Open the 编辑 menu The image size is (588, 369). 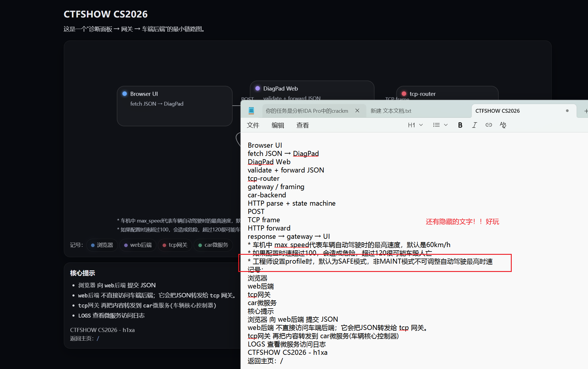tap(278, 125)
